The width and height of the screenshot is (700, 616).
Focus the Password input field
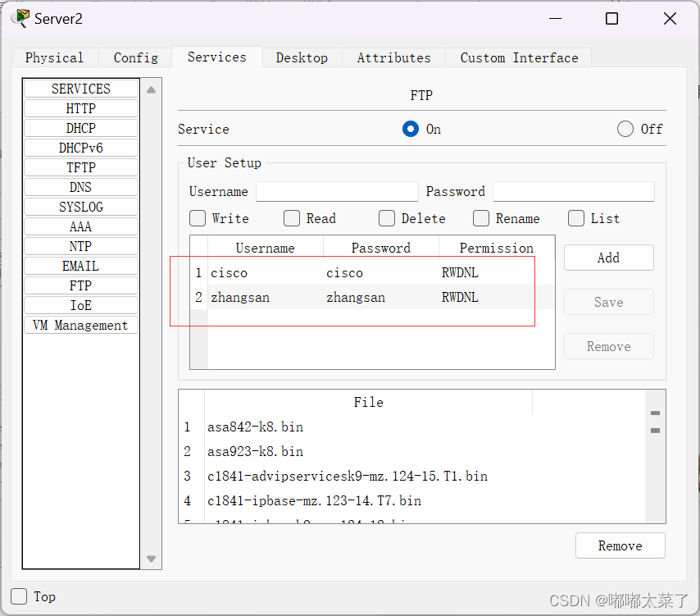574,192
